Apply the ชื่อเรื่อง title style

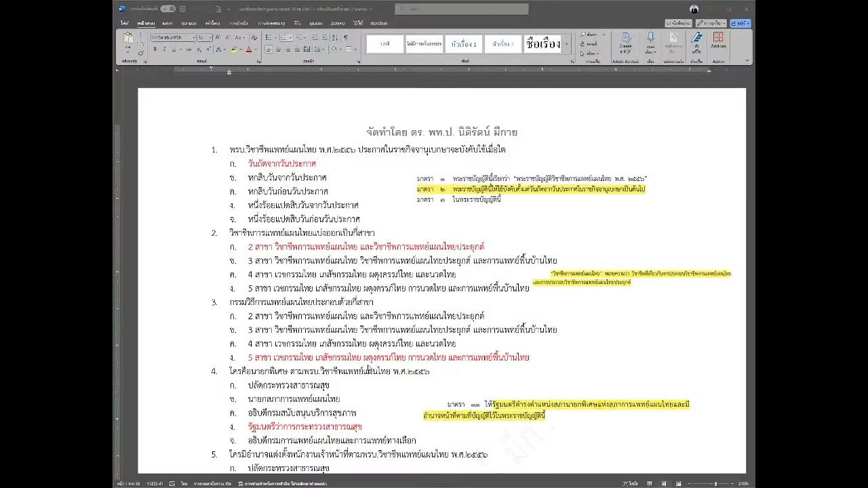pyautogui.click(x=542, y=44)
